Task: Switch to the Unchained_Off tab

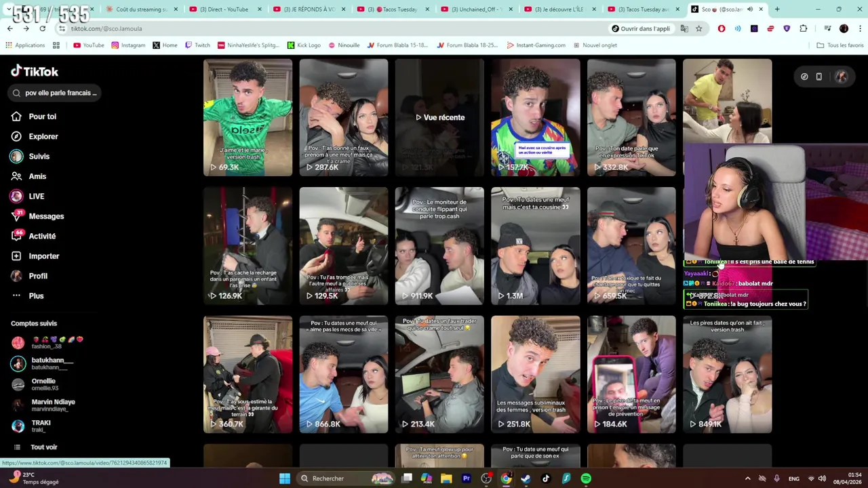Action: pyautogui.click(x=477, y=9)
